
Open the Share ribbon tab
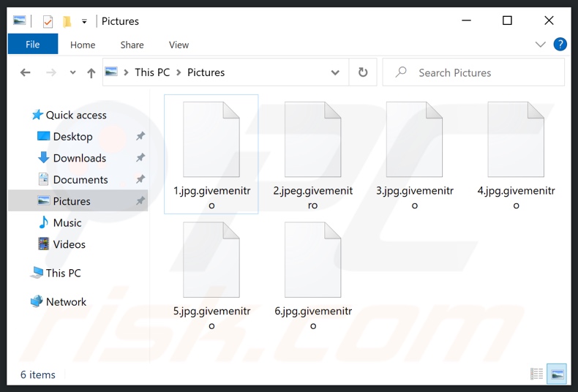pyautogui.click(x=132, y=45)
